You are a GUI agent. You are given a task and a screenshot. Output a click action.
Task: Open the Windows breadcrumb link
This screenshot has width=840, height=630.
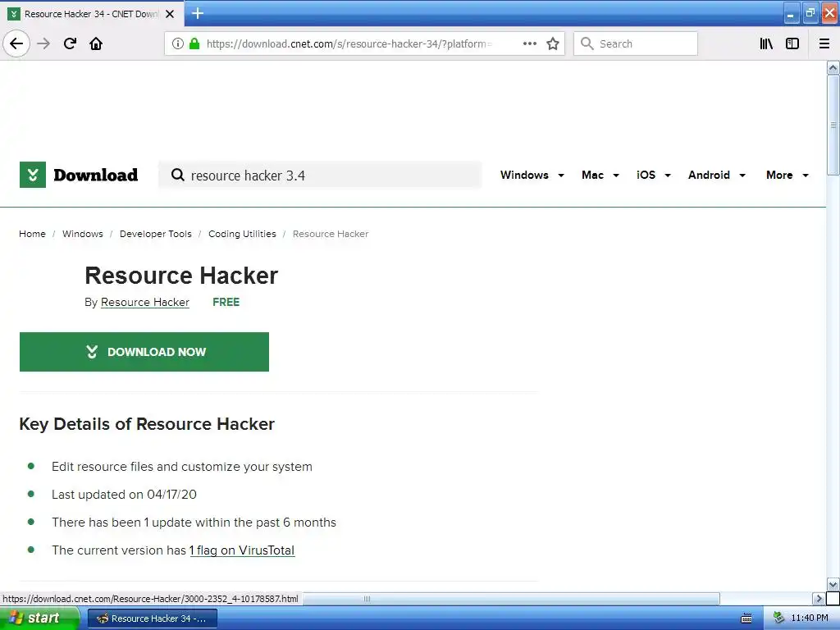coord(83,234)
